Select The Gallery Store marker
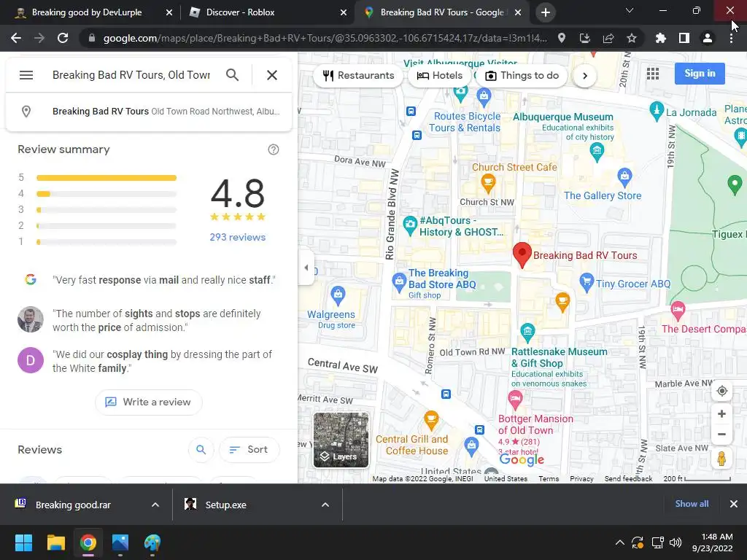 [624, 178]
